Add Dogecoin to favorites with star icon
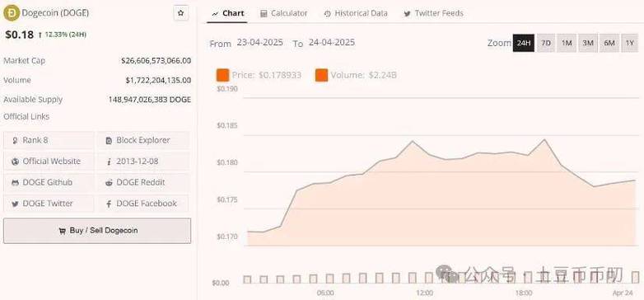Image resolution: width=644 pixels, height=300 pixels. tap(180, 13)
